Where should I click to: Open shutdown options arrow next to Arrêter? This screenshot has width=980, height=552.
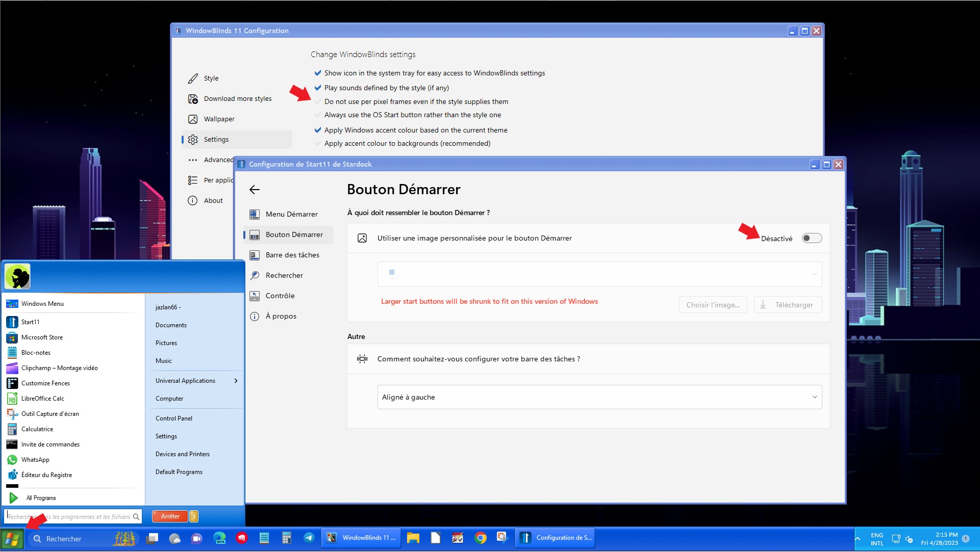(194, 516)
